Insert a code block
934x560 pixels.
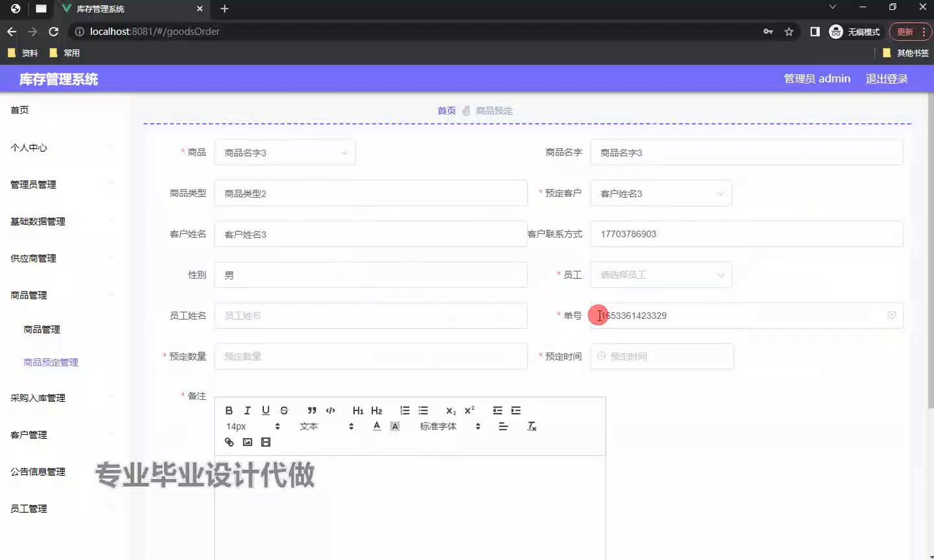(x=330, y=410)
